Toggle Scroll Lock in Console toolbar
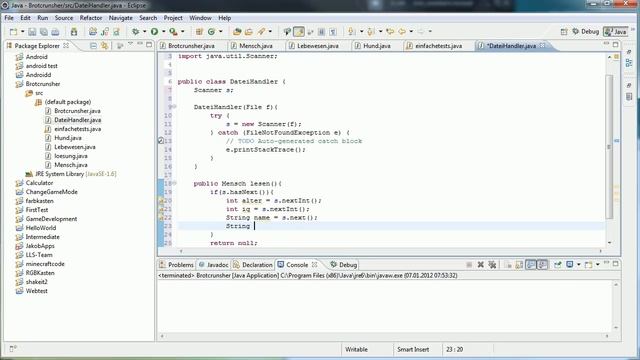 [x=519, y=264]
